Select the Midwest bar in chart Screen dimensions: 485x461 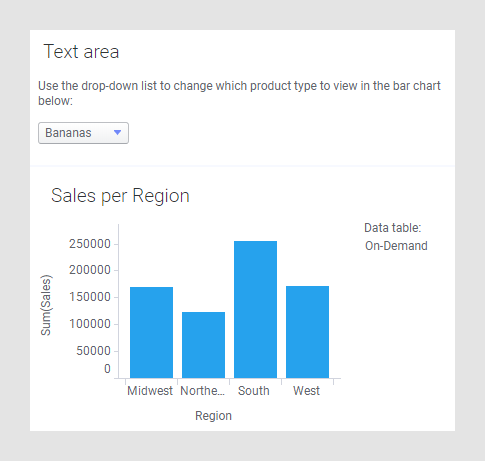(151, 332)
